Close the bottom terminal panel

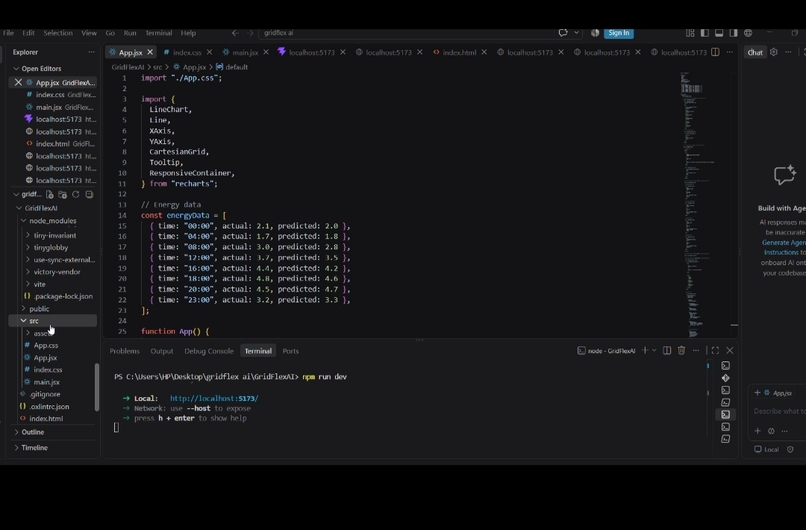(729, 351)
